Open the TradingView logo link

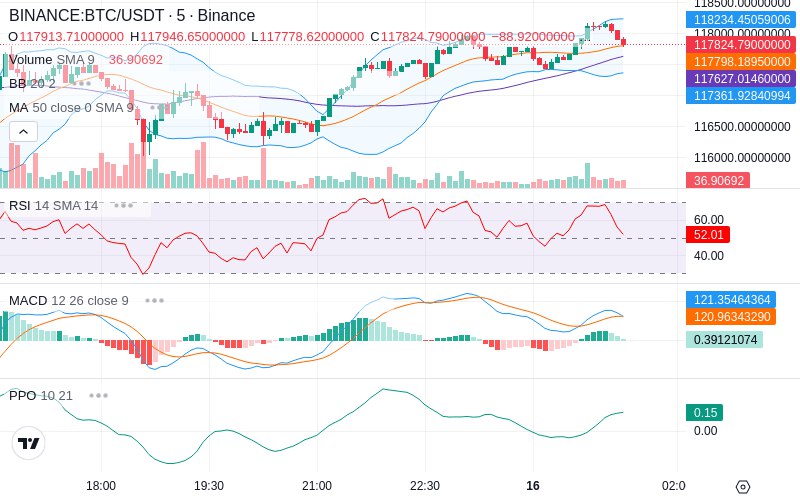(29, 443)
